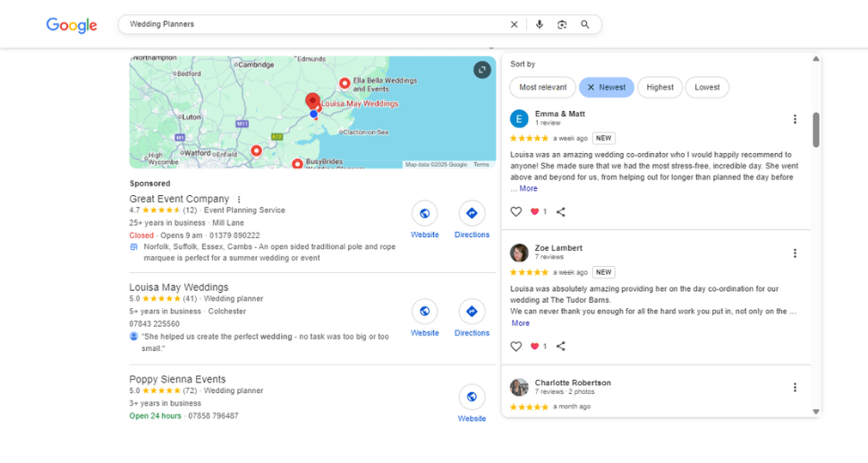The height and width of the screenshot is (463, 868).
Task: Sort reviews by Lowest
Action: coord(707,88)
